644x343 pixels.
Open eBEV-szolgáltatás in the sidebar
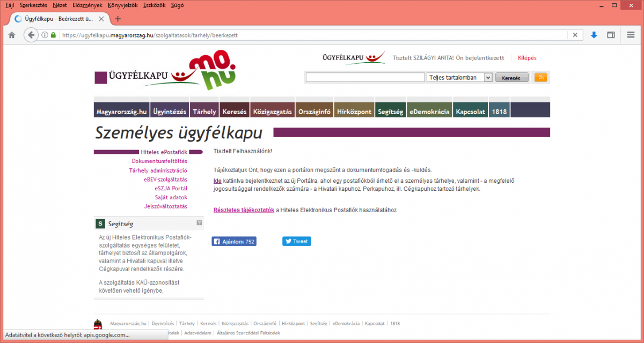165,180
